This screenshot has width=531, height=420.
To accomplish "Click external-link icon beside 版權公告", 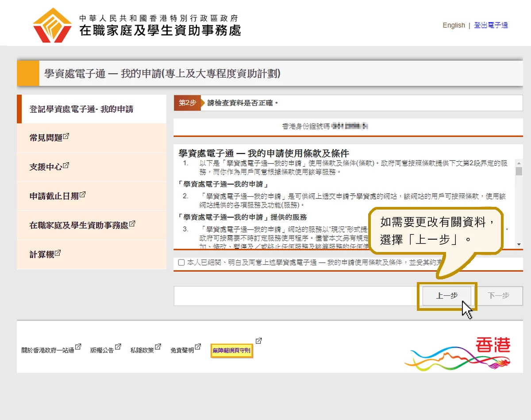I will (x=118, y=347).
